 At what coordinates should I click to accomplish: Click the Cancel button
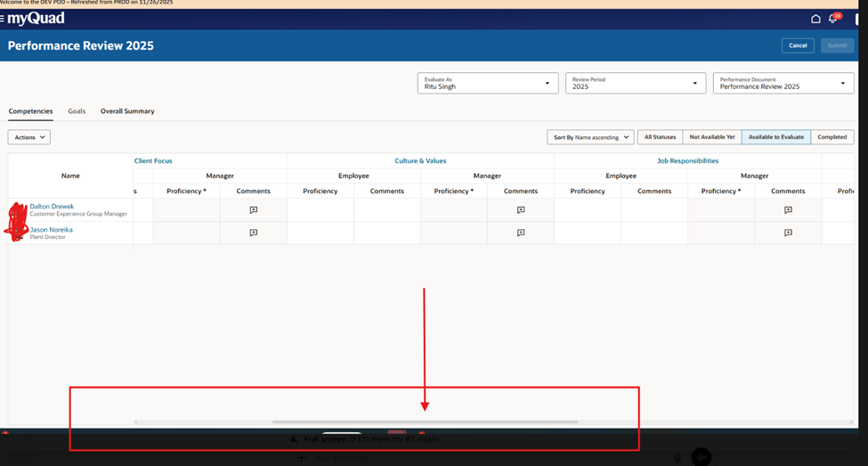798,45
